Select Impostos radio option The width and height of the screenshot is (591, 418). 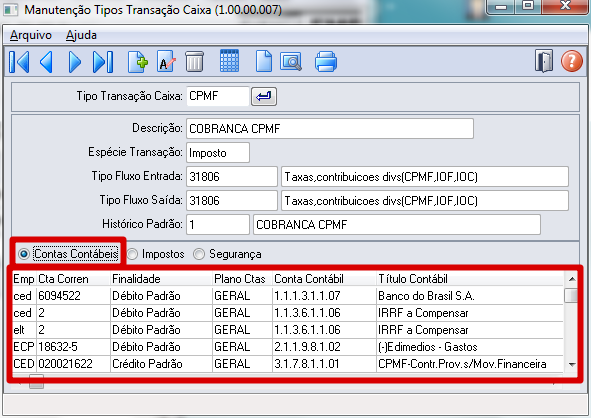pyautogui.click(x=156, y=254)
